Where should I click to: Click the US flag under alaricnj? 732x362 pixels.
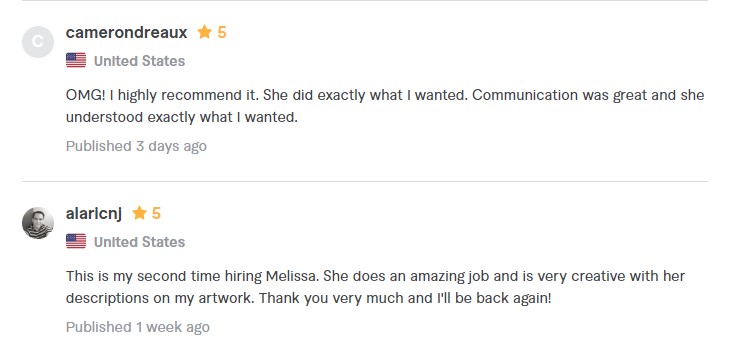point(76,241)
